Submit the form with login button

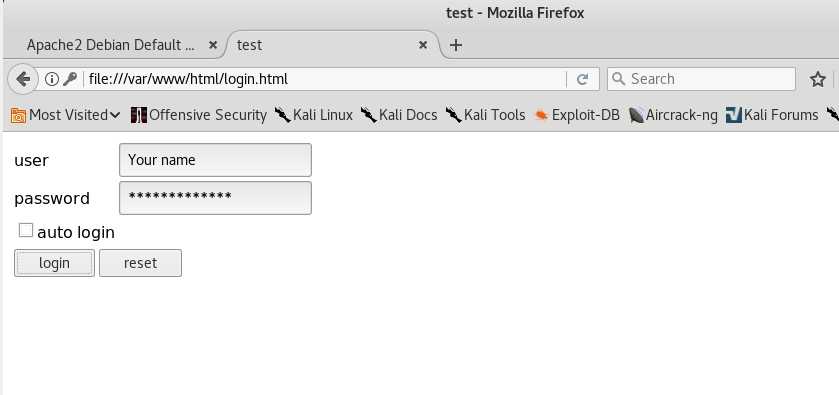(54, 263)
